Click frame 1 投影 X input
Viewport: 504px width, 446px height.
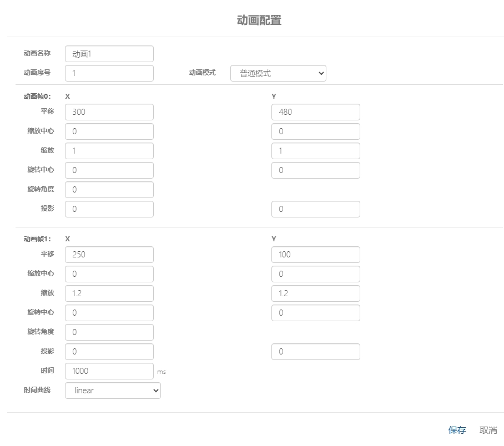pyautogui.click(x=109, y=352)
